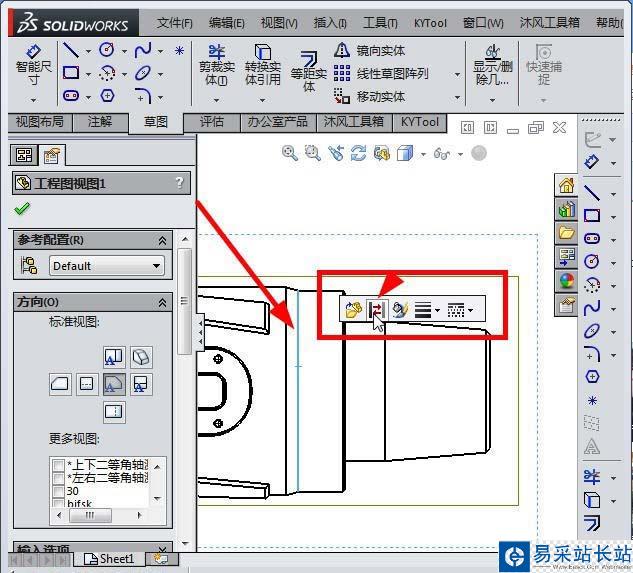633x573 pixels.
Task: Click Convert Entities tool
Action: point(263,66)
